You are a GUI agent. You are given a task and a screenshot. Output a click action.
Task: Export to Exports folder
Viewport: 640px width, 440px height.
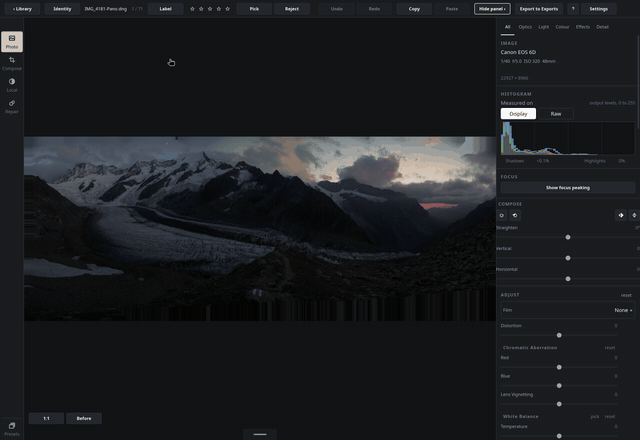pyautogui.click(x=539, y=9)
